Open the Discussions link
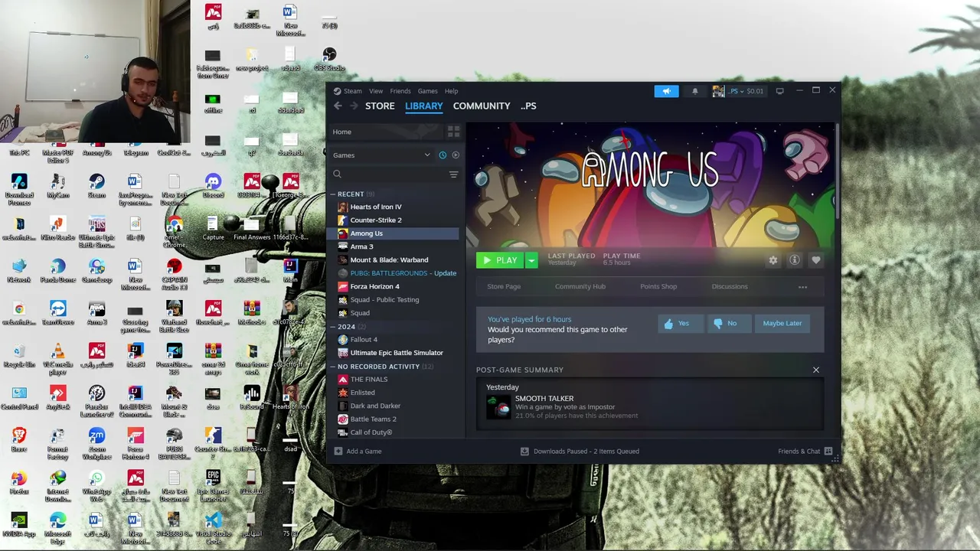The image size is (980, 551). pos(730,287)
